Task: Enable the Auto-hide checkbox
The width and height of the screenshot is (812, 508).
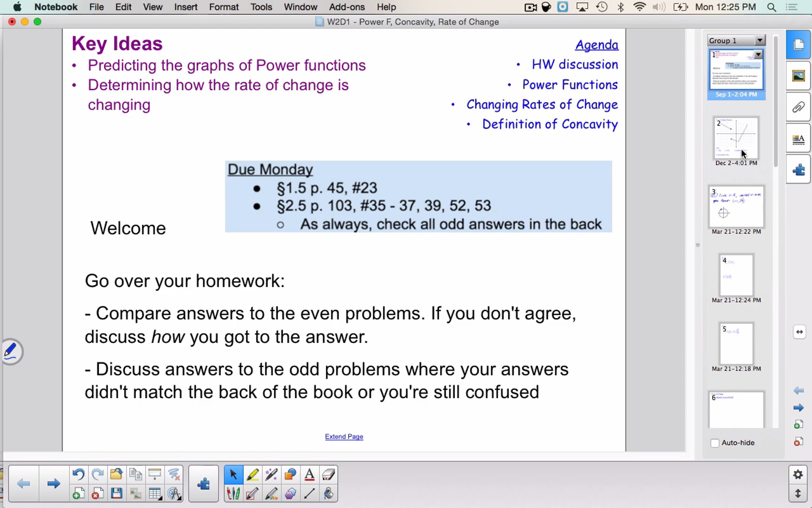Action: (715, 443)
